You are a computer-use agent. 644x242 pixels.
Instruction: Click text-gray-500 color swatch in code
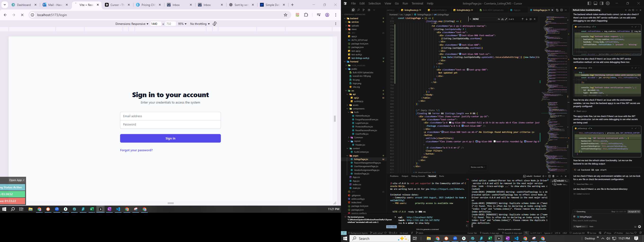click(468, 70)
